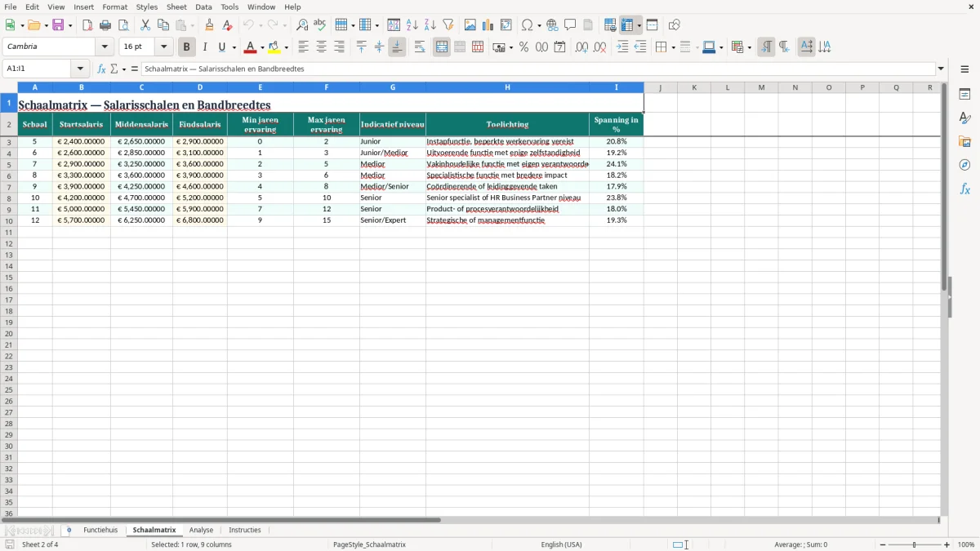Align cell content to bottom
This screenshot has height=551, width=980.
point(397,47)
